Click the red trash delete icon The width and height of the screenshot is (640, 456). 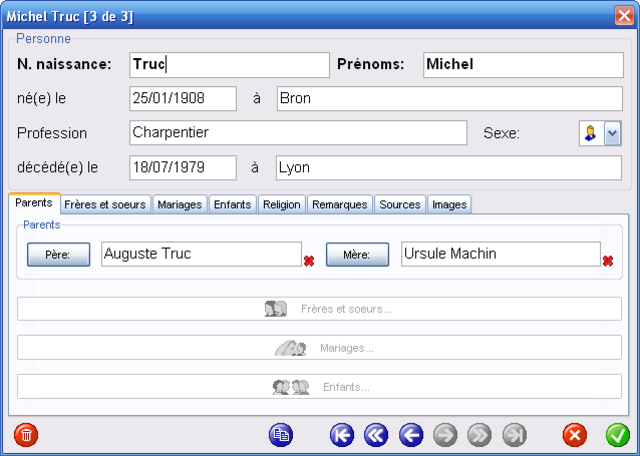26,435
